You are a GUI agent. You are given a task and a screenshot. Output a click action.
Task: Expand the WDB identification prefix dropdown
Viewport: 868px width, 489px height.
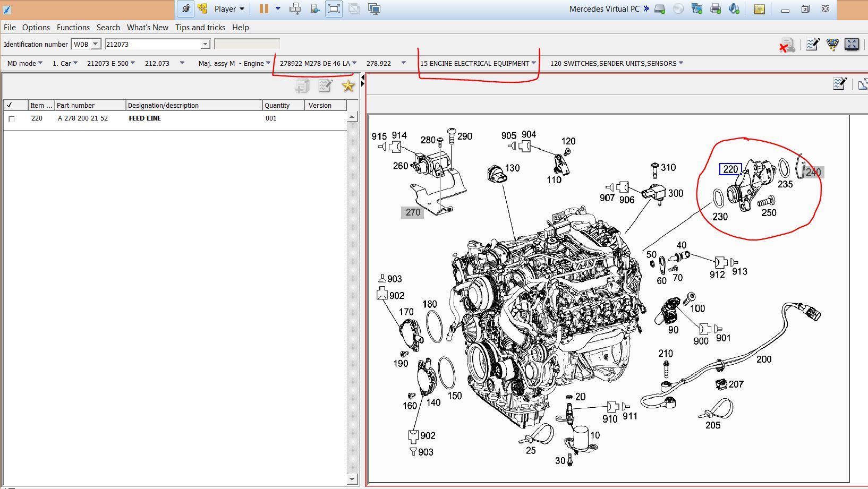click(96, 45)
